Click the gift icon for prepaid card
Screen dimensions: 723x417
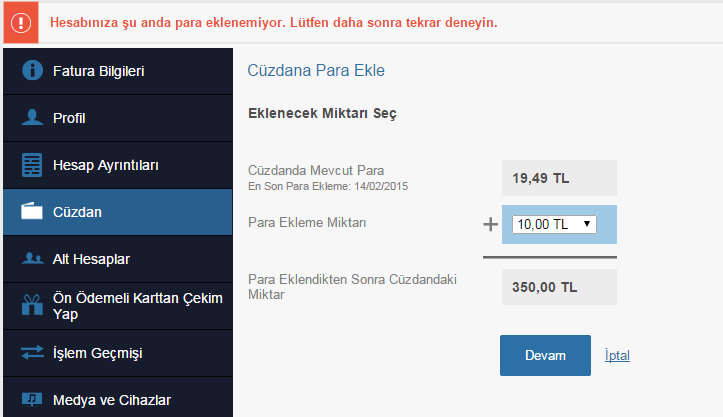pos(32,306)
